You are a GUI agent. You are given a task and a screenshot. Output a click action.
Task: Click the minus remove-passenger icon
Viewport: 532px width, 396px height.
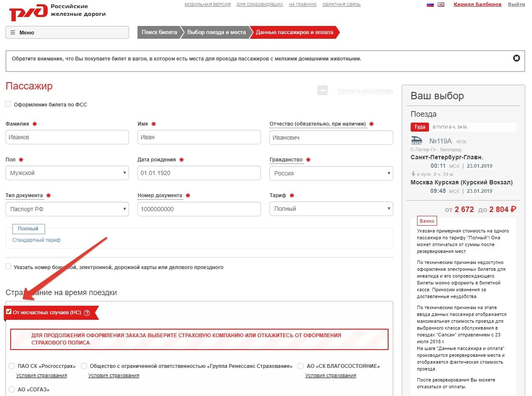pos(323,90)
